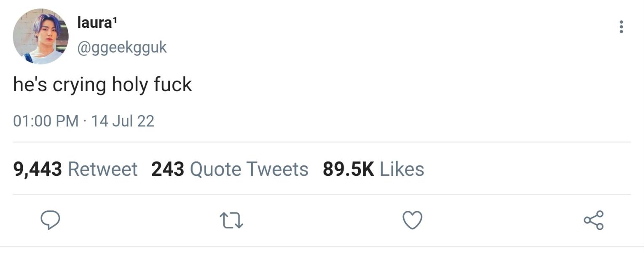644x253 pixels.
Task: Click the display name laura
Action: click(x=94, y=23)
